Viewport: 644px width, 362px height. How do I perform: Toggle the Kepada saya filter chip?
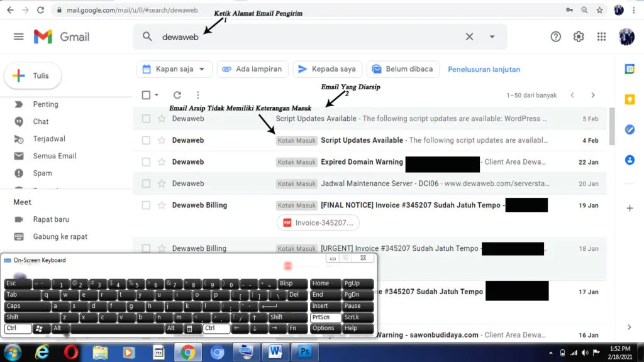(x=327, y=69)
